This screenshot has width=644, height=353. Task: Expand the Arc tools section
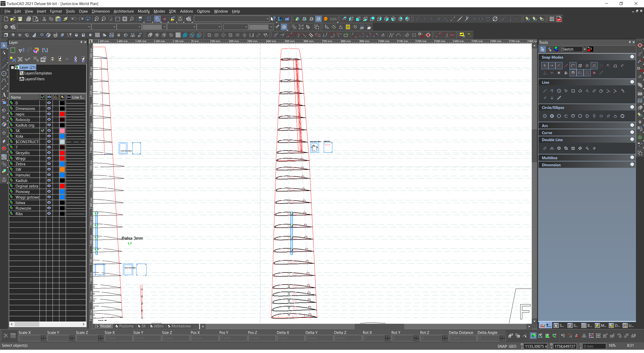(x=632, y=125)
